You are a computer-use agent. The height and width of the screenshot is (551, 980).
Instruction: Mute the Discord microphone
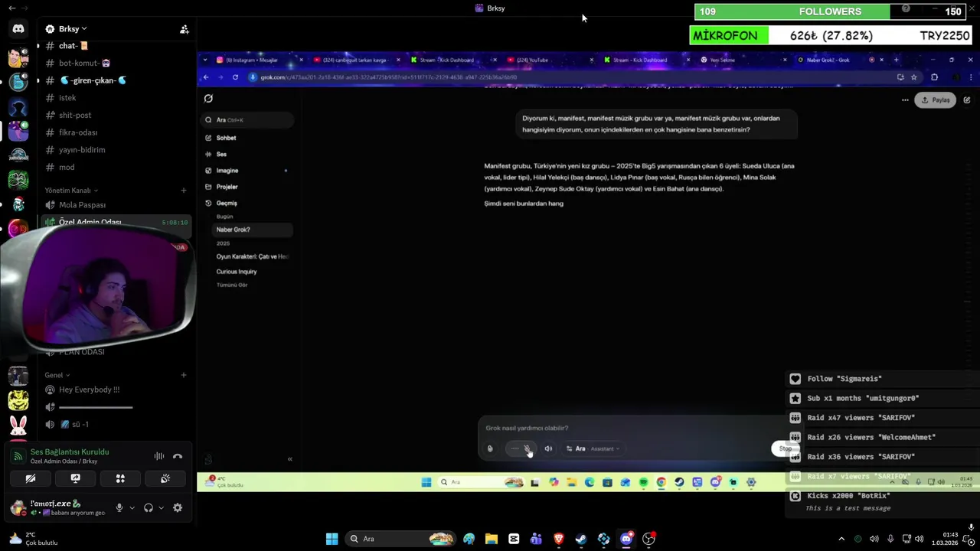point(119,507)
